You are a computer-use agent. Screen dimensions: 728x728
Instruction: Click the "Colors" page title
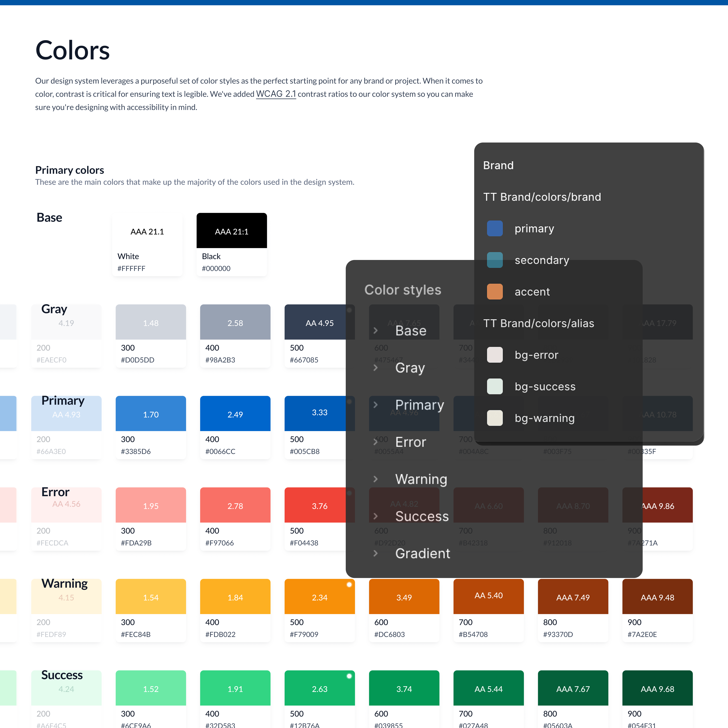point(73,50)
